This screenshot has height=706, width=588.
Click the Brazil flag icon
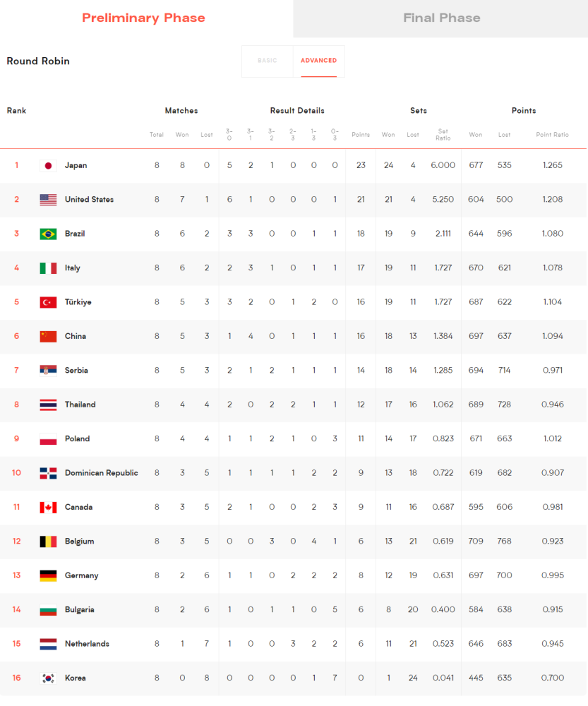tap(48, 234)
